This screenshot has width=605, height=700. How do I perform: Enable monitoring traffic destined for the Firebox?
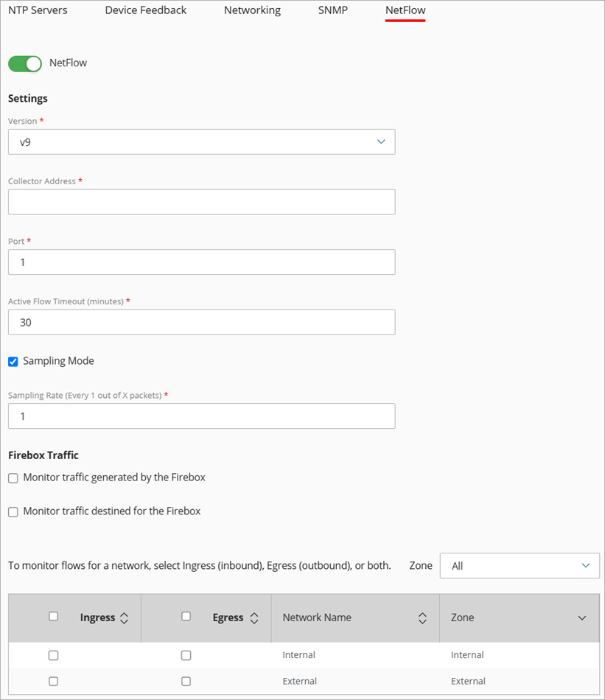(13, 511)
